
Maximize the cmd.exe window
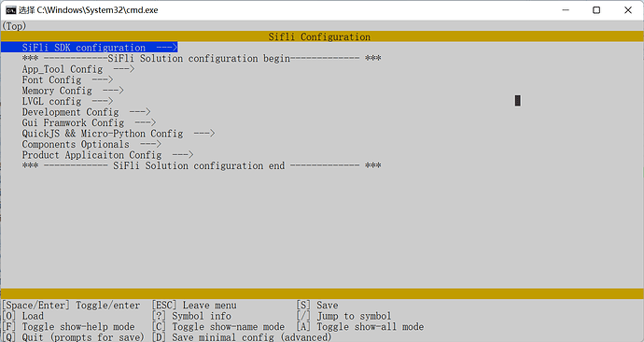click(596, 10)
